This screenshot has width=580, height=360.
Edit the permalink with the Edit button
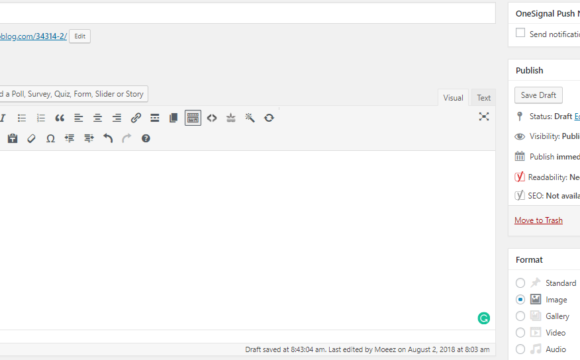[80, 36]
